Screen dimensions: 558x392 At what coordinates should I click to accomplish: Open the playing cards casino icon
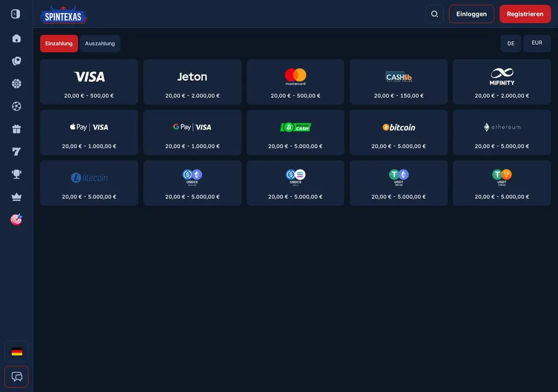pyautogui.click(x=16, y=61)
